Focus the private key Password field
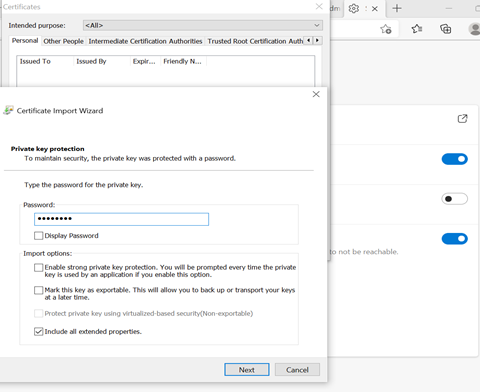This screenshot has height=392, width=480. click(x=121, y=219)
